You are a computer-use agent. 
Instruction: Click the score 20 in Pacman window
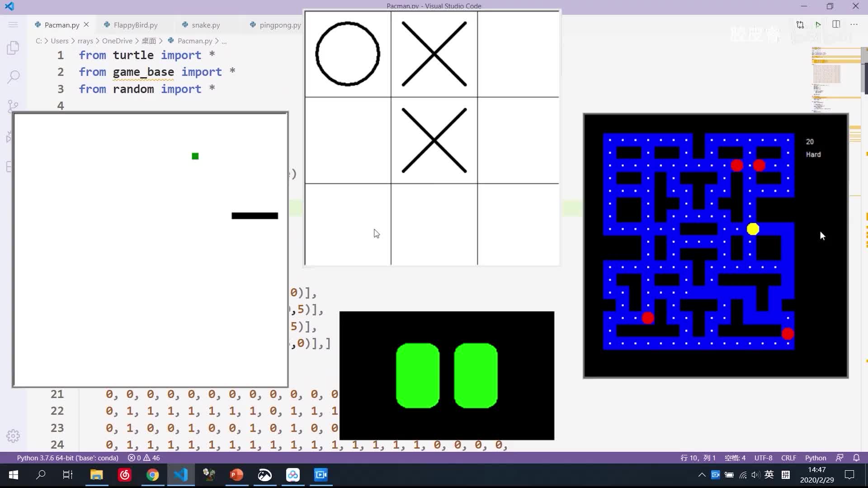coord(810,142)
